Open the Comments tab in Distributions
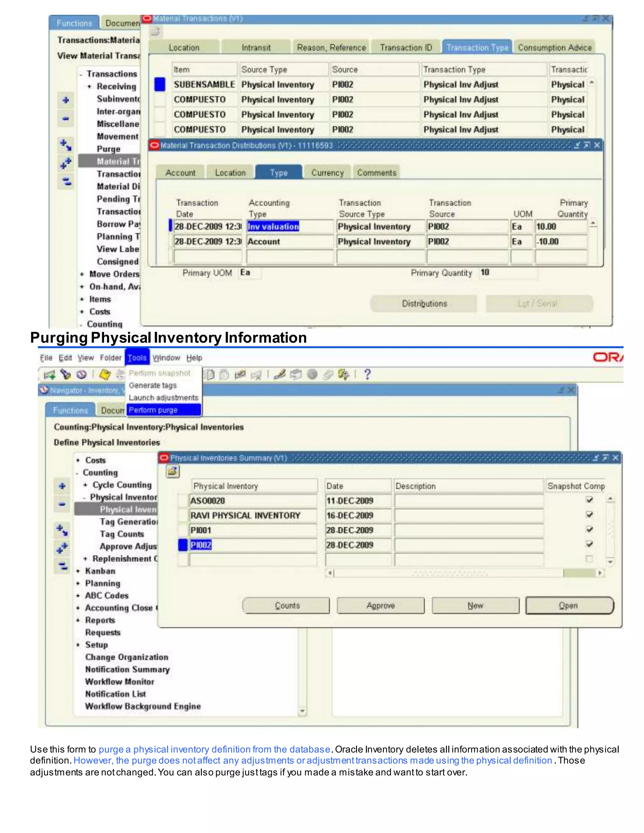The height and width of the screenshot is (833, 644). tap(376, 173)
